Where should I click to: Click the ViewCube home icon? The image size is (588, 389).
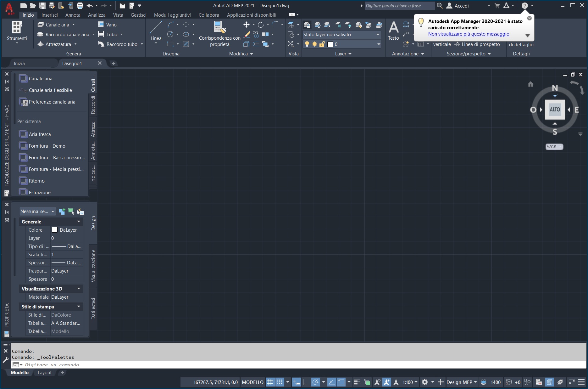pos(530,84)
